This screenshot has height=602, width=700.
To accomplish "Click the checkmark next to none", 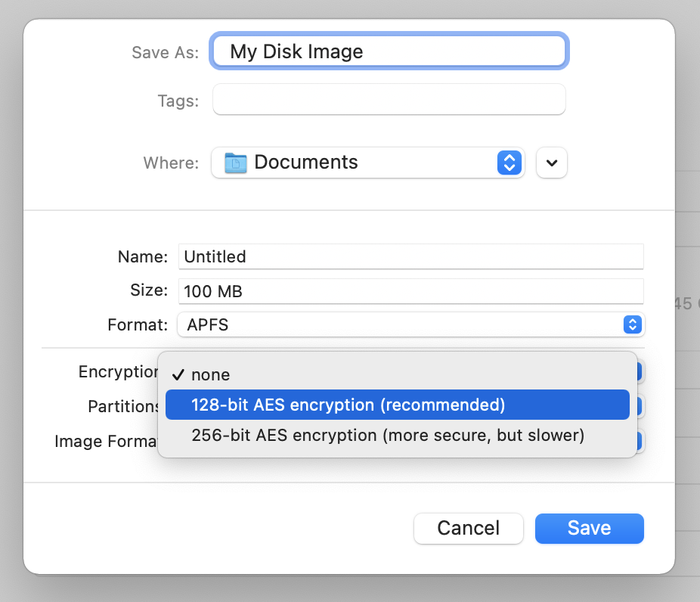I will pos(178,374).
